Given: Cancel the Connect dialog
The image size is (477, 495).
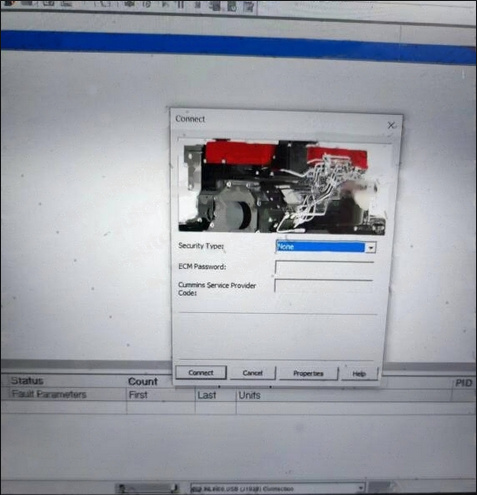Looking at the screenshot, I should coord(253,373).
